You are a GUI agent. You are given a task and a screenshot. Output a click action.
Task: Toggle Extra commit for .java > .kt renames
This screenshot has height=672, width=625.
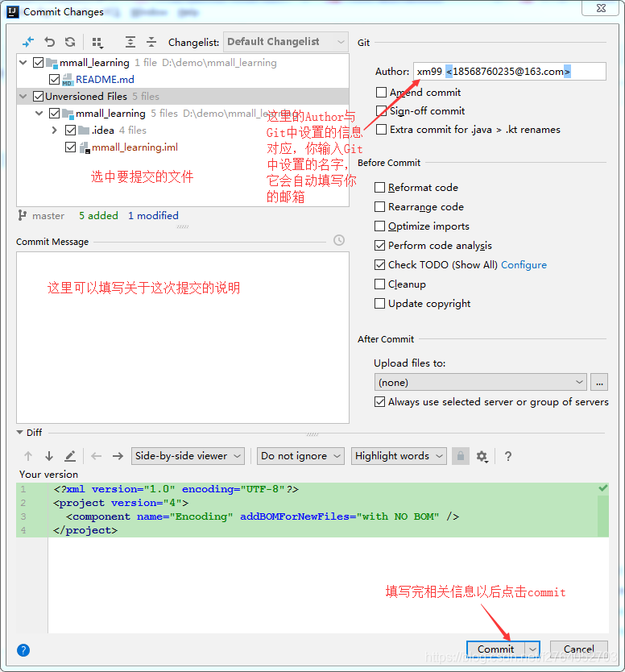coord(381,130)
